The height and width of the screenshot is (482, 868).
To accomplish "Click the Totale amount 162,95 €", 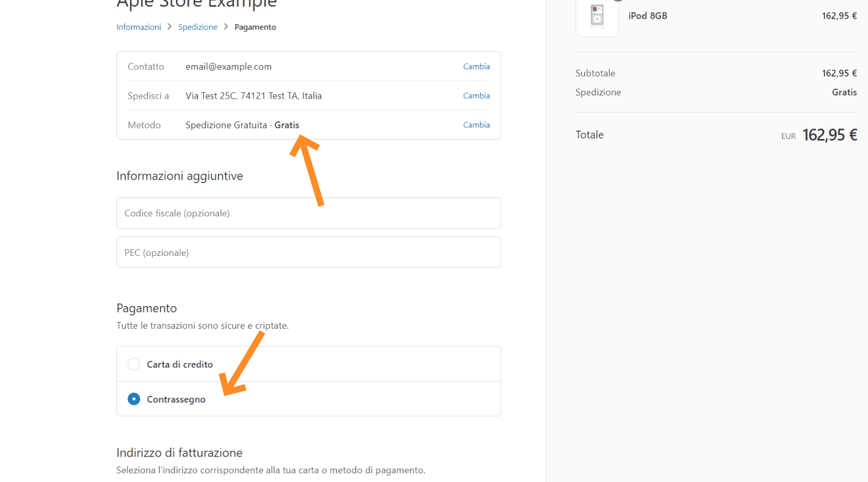I will [x=829, y=135].
